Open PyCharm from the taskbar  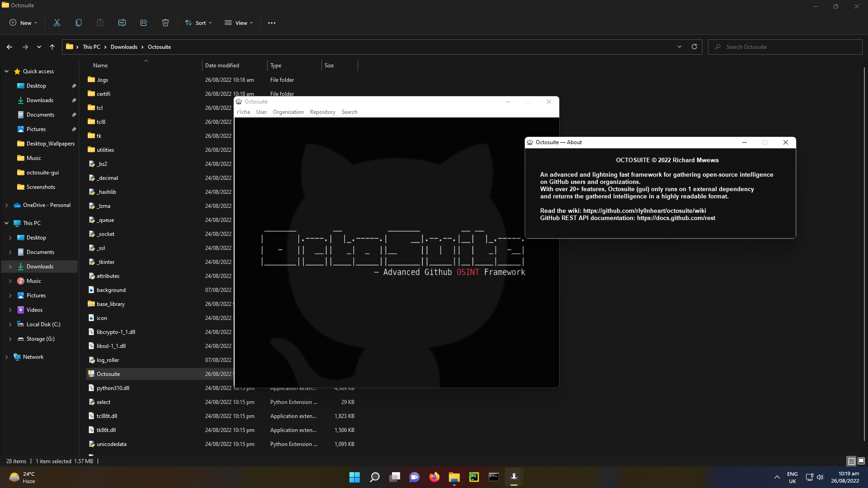tap(474, 477)
